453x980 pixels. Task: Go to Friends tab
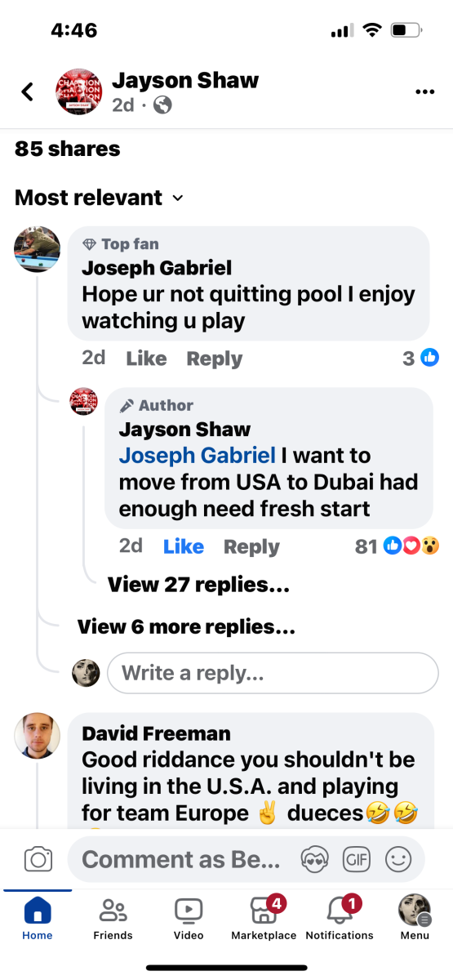click(113, 918)
